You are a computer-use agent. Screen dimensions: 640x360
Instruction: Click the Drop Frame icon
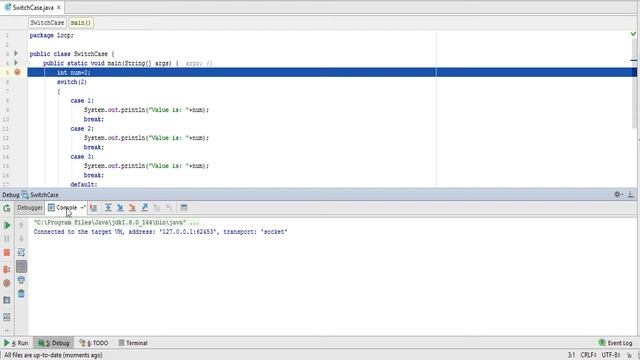click(157, 208)
